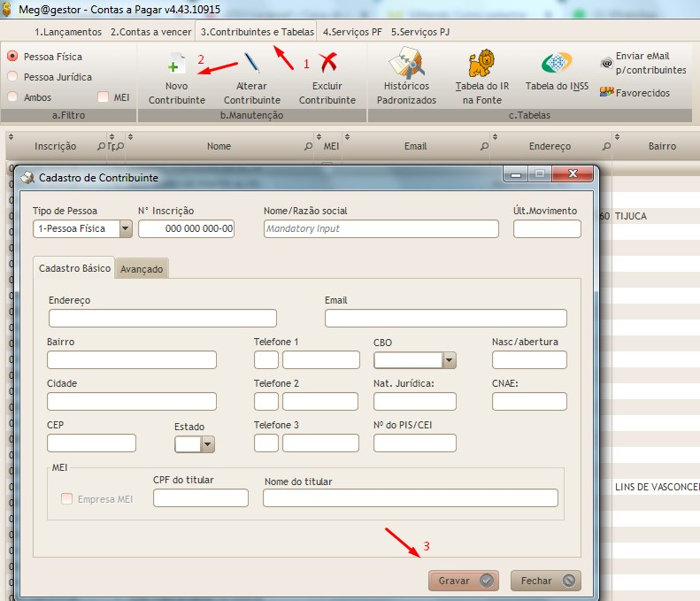Select the Pessoa Jurídica filter option
Screen dimensions: 700x601
pos(12,77)
